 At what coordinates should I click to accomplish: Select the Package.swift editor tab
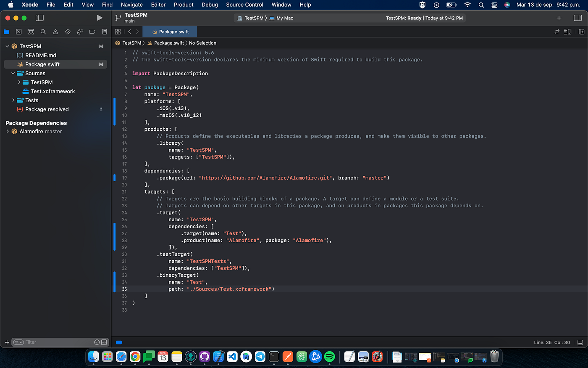(170, 32)
